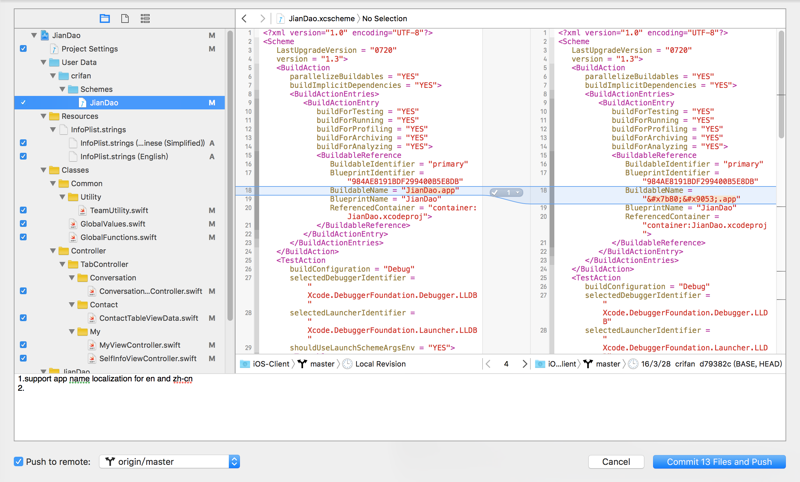Select the JianDao project file icon
Viewport: 800px width, 482px height.
click(45, 35)
